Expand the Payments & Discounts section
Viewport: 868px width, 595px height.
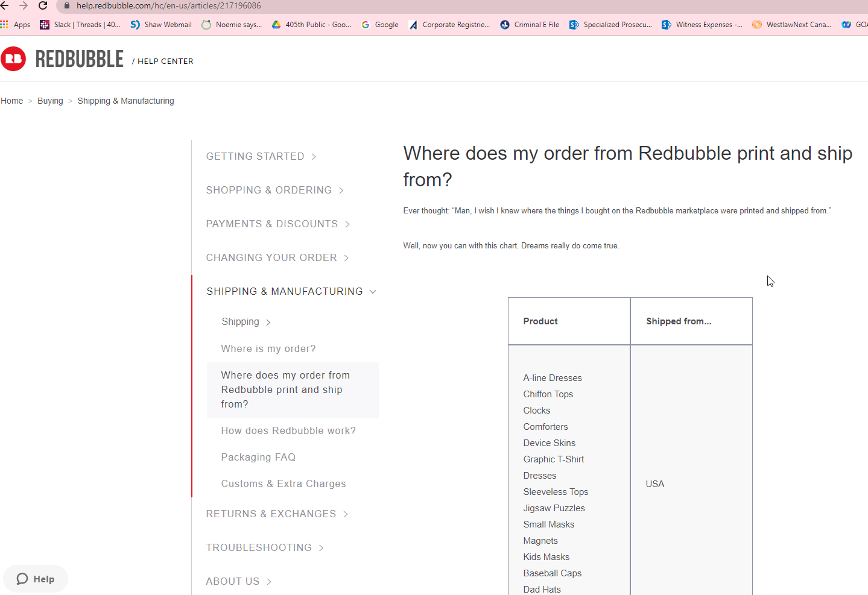tap(278, 224)
